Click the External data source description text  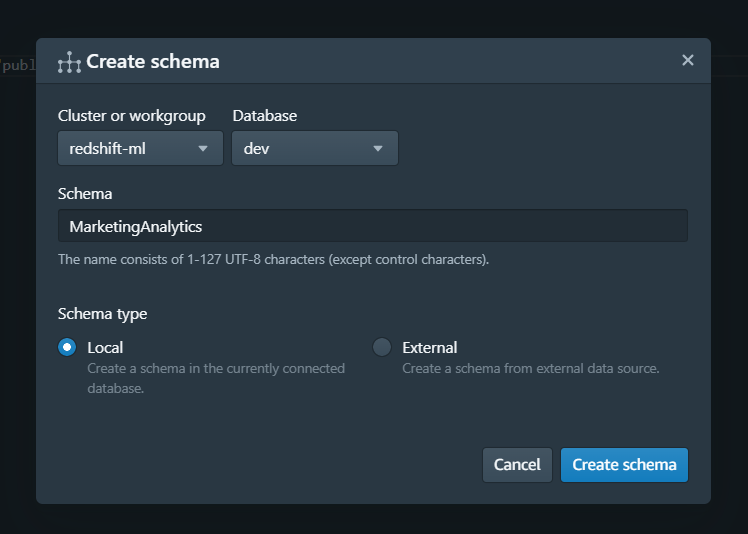(530, 369)
